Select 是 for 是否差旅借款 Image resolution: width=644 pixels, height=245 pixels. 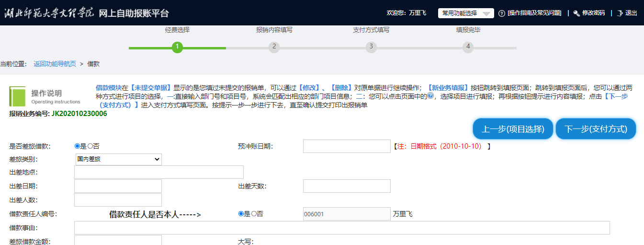click(x=77, y=146)
